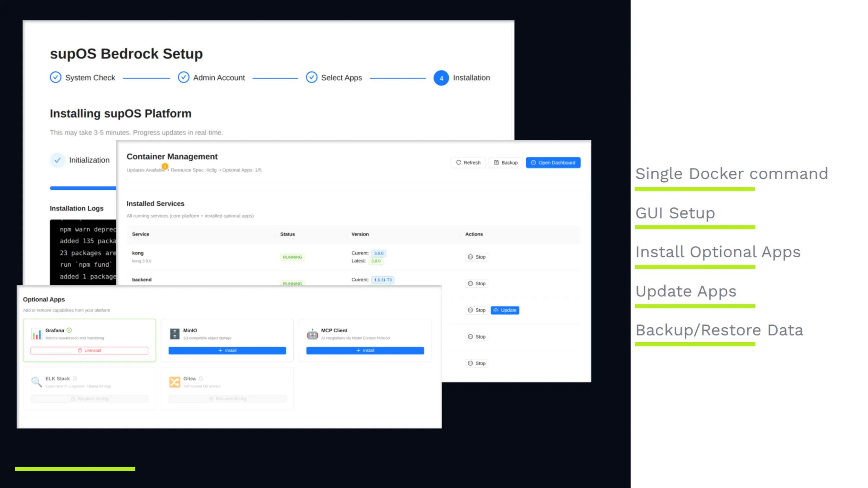Image resolution: width=868 pixels, height=488 pixels.
Task: Open the Updates Available notification badge
Action: [x=165, y=166]
